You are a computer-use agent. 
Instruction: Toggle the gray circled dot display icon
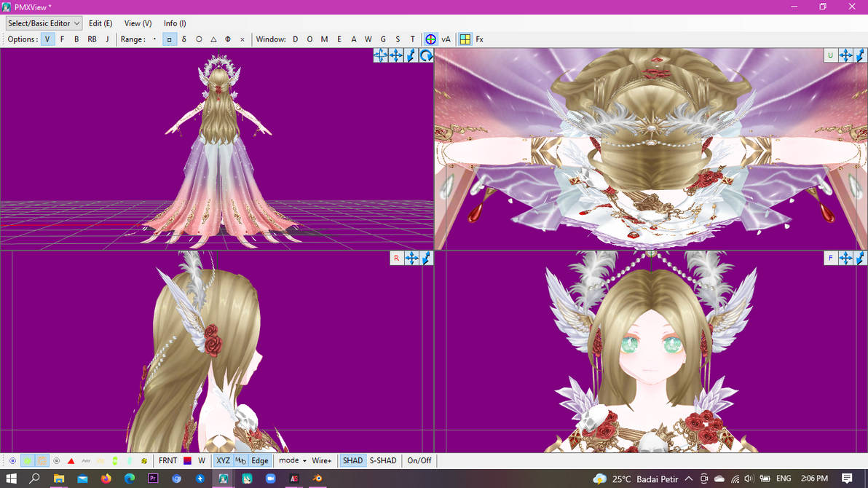(x=57, y=461)
